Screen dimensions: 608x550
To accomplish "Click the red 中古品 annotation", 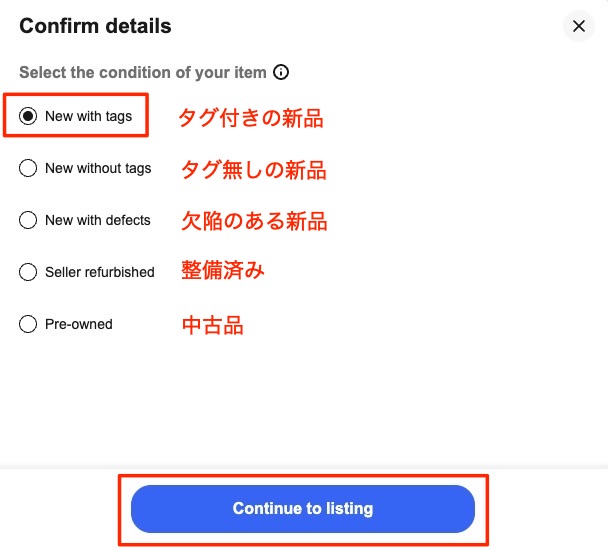I will (x=212, y=325).
